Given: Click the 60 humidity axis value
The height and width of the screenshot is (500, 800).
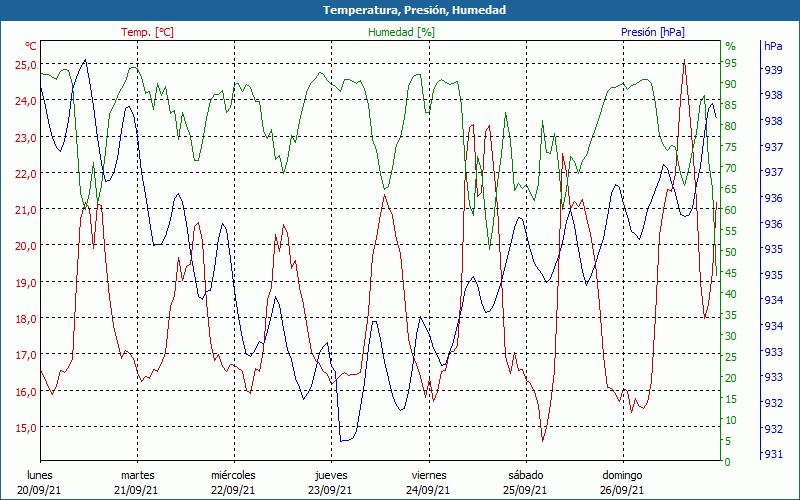Looking at the screenshot, I should pyautogui.click(x=731, y=210).
